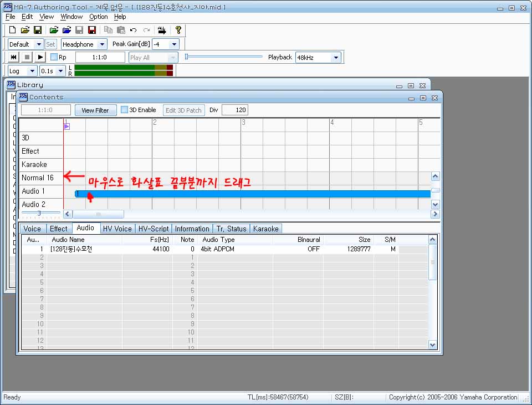Click the track list scroll-down arrow
The height and width of the screenshot is (405, 532).
point(436,205)
